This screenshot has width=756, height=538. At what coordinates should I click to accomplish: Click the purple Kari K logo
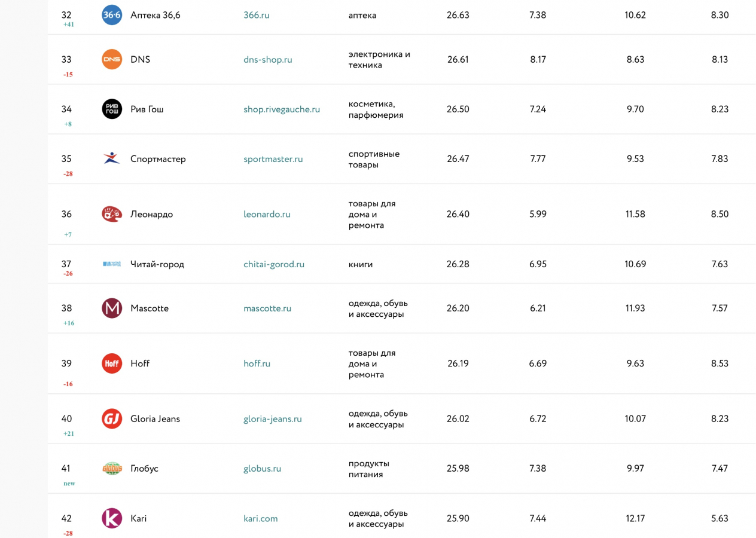click(112, 518)
